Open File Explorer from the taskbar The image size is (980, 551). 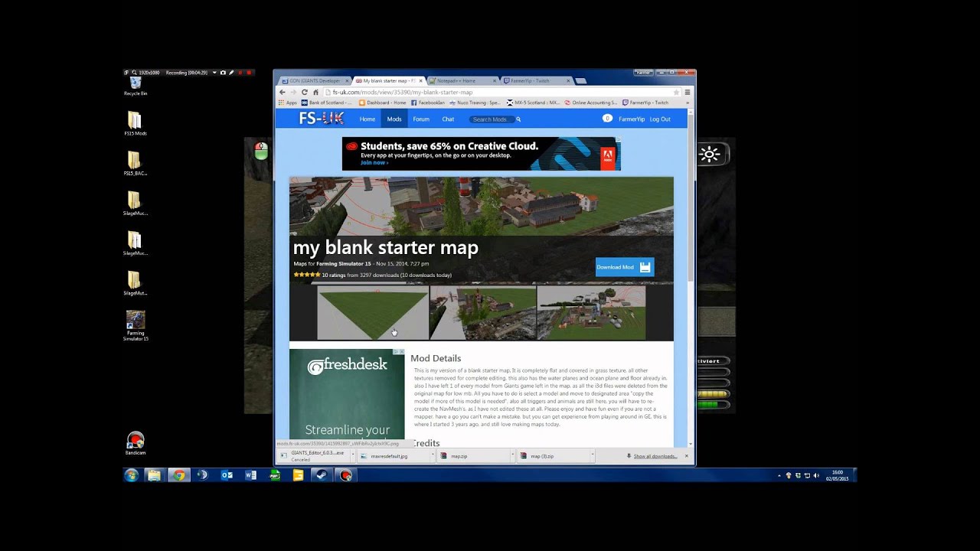pyautogui.click(x=155, y=475)
